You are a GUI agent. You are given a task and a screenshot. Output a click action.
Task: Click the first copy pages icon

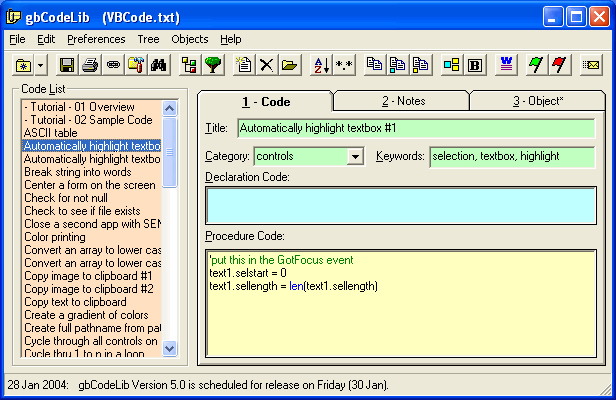pyautogui.click(x=374, y=65)
